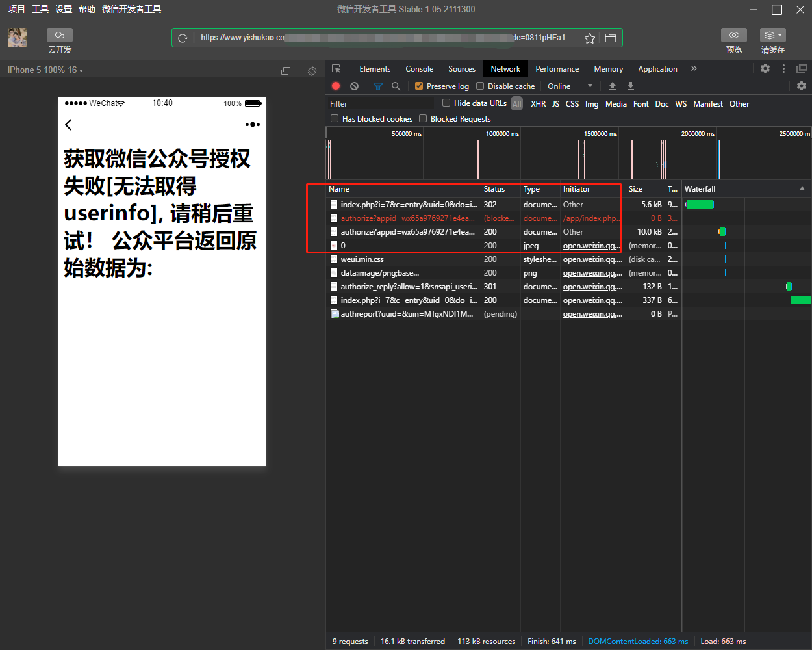Open the 工具 menu
The image size is (812, 650).
click(x=40, y=9)
